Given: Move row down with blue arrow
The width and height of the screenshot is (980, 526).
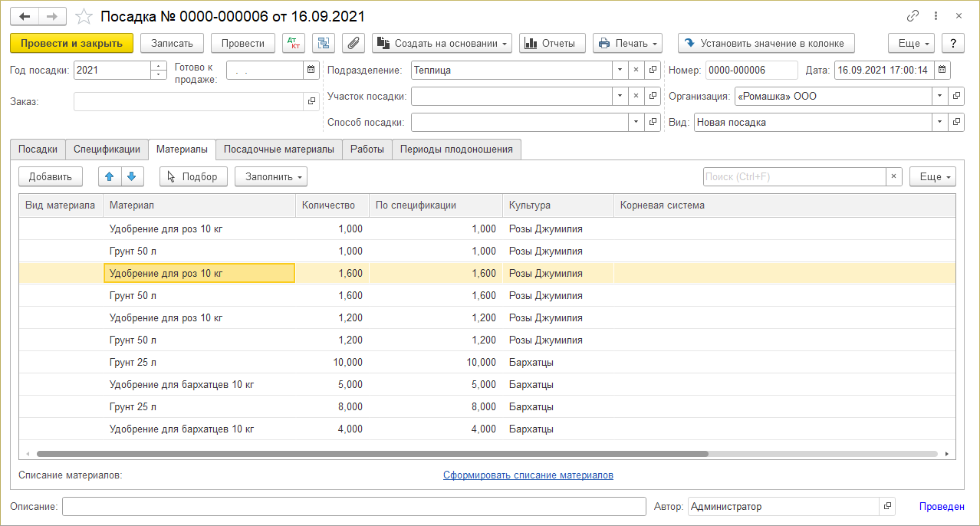Looking at the screenshot, I should (132, 176).
